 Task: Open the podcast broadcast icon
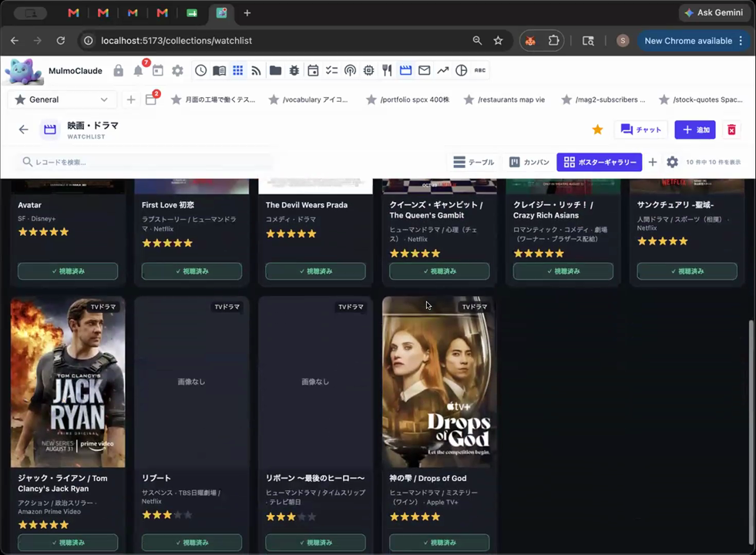pos(350,70)
